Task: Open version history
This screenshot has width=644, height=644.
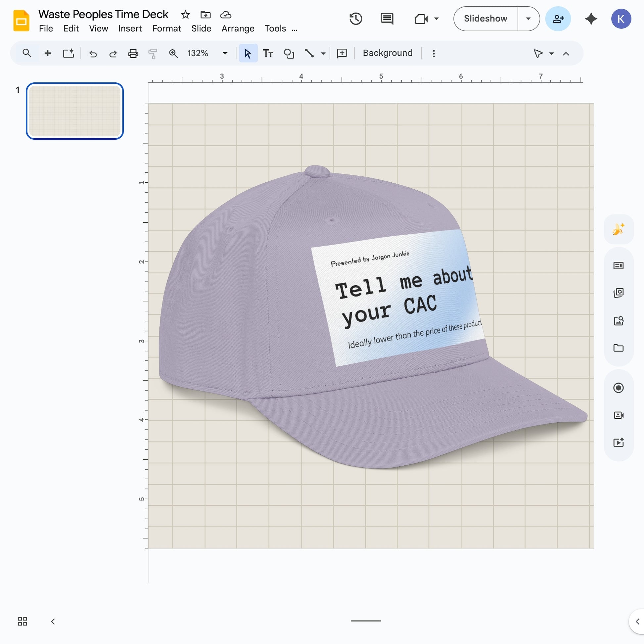Action: pos(356,19)
